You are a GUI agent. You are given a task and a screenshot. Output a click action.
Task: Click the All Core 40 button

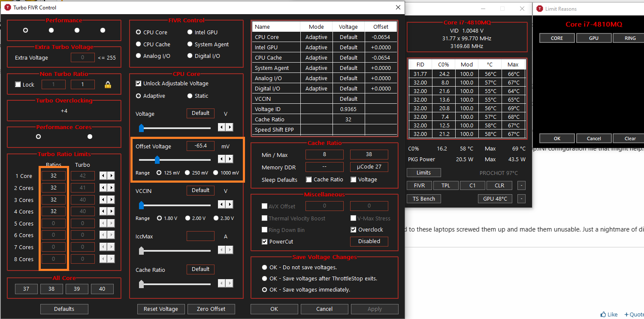click(102, 289)
